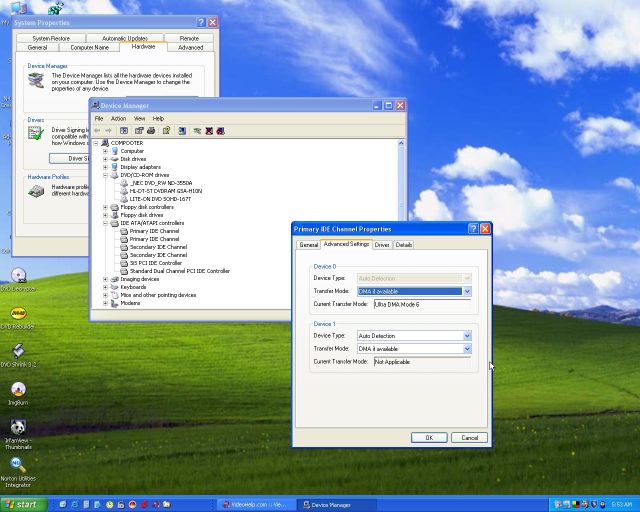This screenshot has height=512, width=640.
Task: Expand the Imaging devices node
Action: 105,279
